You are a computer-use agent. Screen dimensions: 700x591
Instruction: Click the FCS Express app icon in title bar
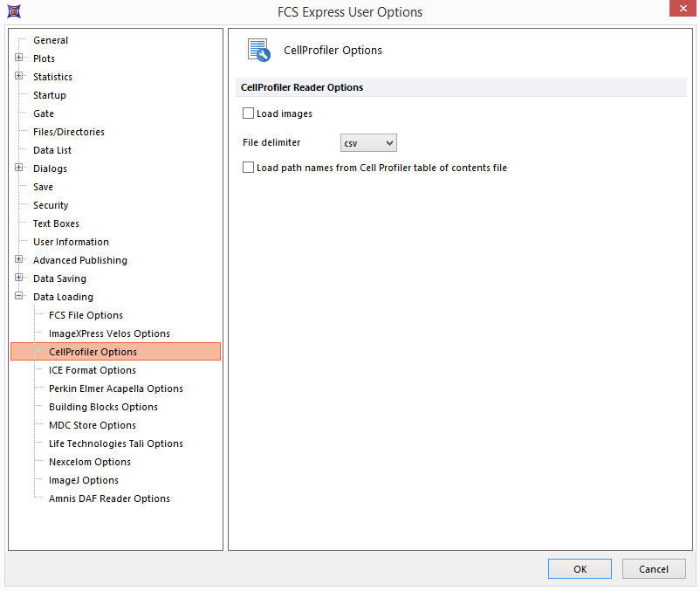click(13, 11)
